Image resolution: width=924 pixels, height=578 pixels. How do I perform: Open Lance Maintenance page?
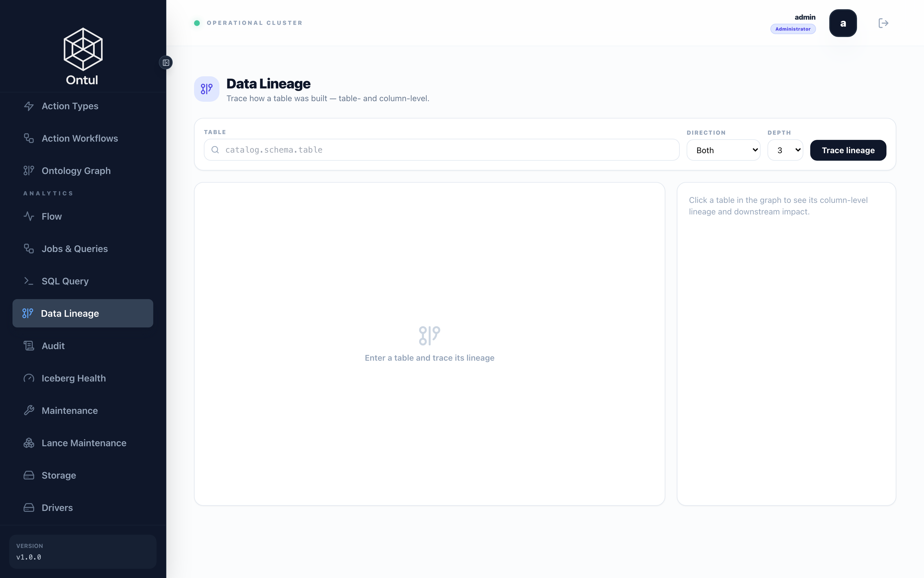point(83,443)
